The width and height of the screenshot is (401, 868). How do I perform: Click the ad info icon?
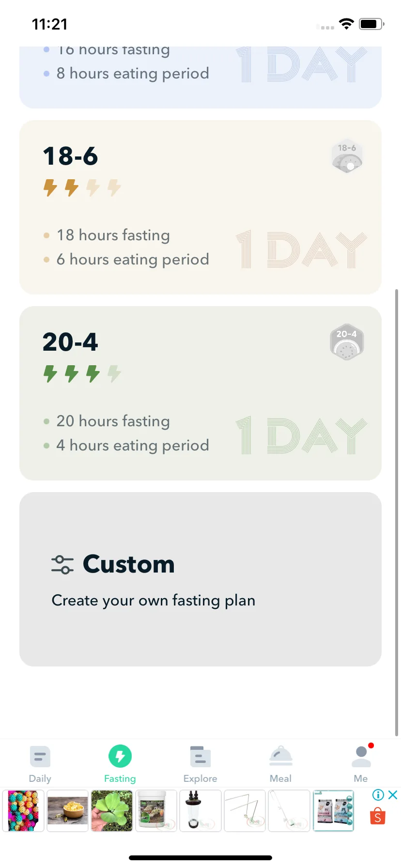[x=378, y=795]
